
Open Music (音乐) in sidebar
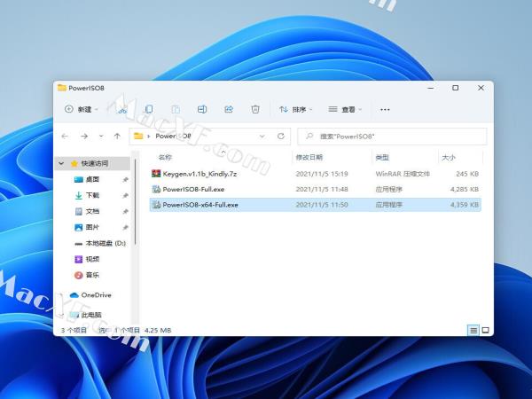pos(92,275)
